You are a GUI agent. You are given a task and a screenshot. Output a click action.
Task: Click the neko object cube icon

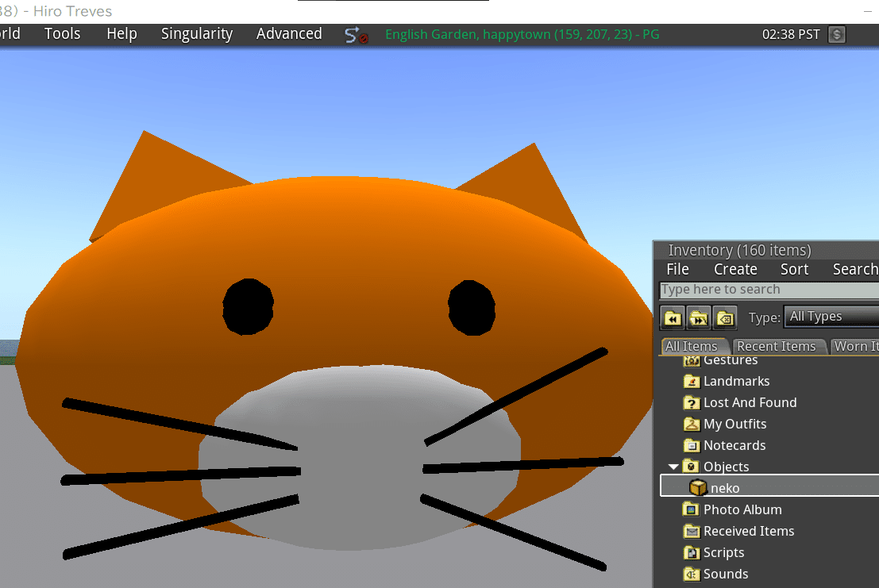[x=698, y=487]
